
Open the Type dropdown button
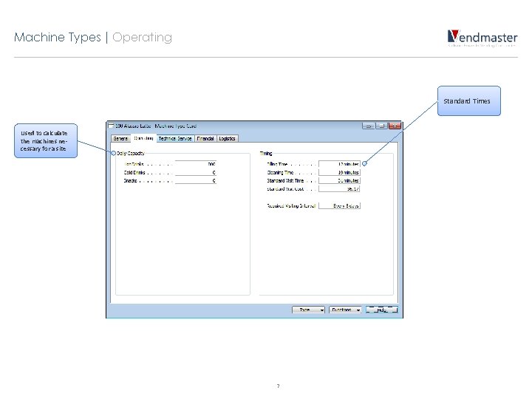[308, 310]
